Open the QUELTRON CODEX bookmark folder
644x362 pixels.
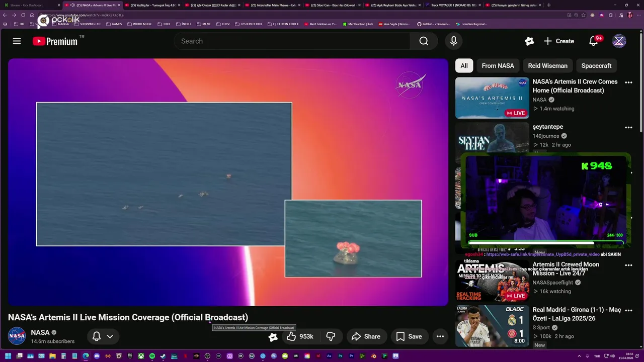[283, 24]
